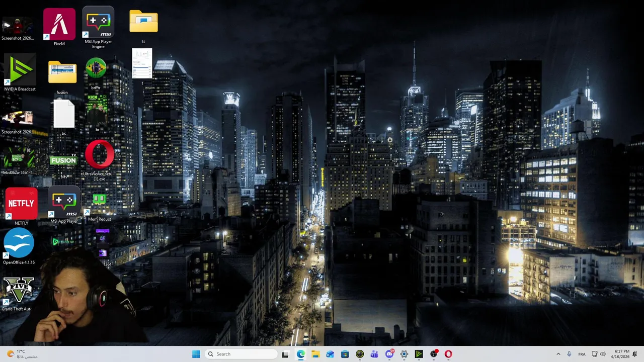
Task: Open the 6:17 PM clock calendar
Action: point(620,354)
